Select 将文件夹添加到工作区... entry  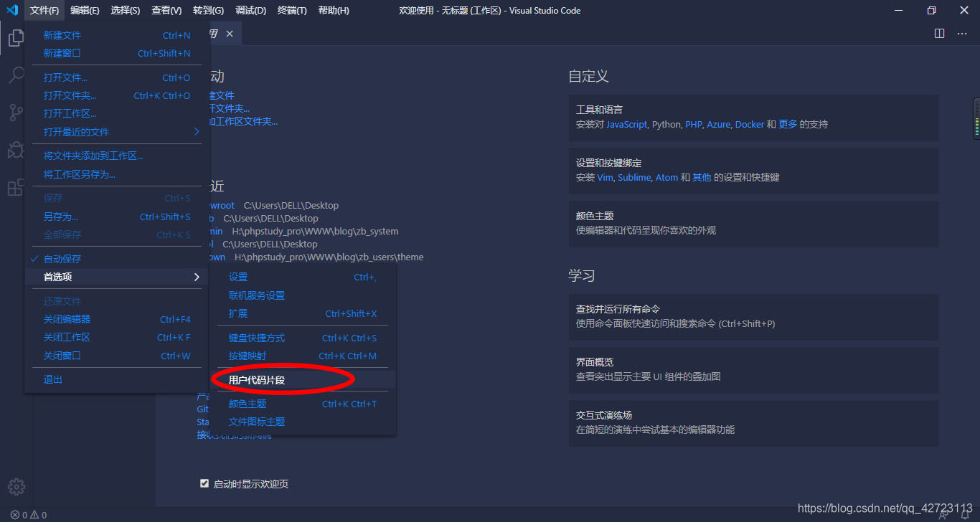coord(118,156)
